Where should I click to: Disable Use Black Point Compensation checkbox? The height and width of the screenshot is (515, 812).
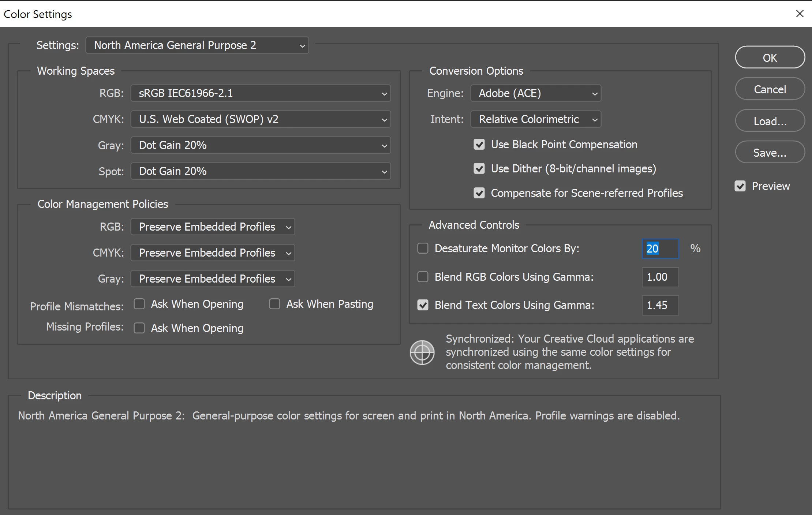pos(479,144)
